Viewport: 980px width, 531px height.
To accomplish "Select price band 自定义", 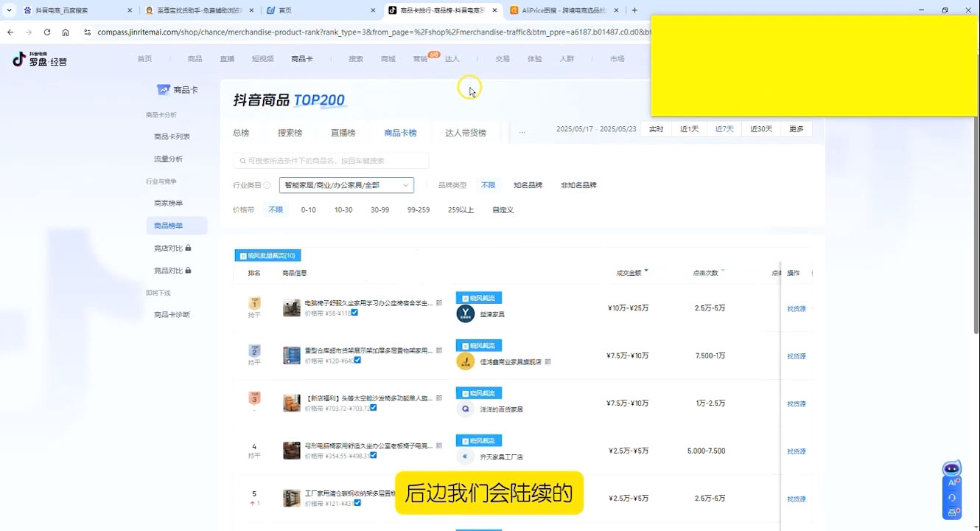I will (503, 210).
